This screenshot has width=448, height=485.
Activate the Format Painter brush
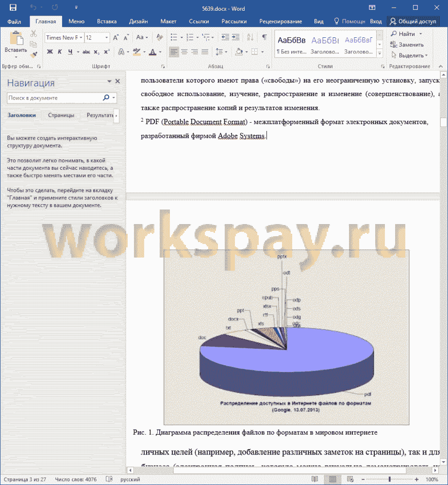[x=33, y=55]
